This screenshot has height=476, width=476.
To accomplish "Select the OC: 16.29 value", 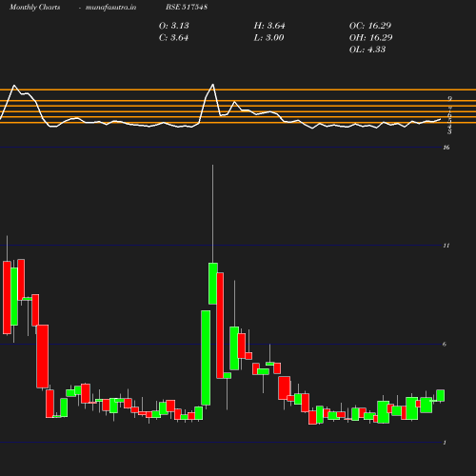I will (x=370, y=26).
